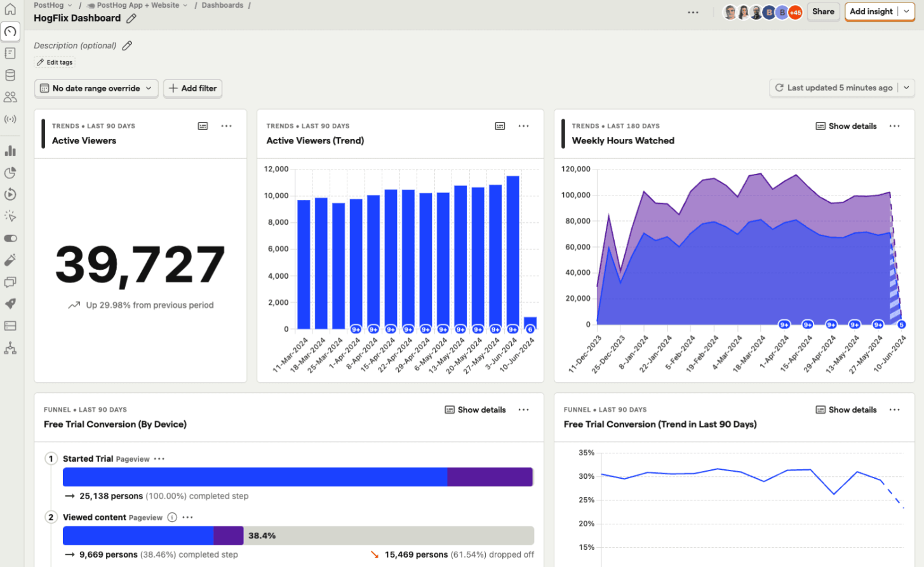
Task: Expand Last updated refresh options arrow
Action: coord(906,88)
